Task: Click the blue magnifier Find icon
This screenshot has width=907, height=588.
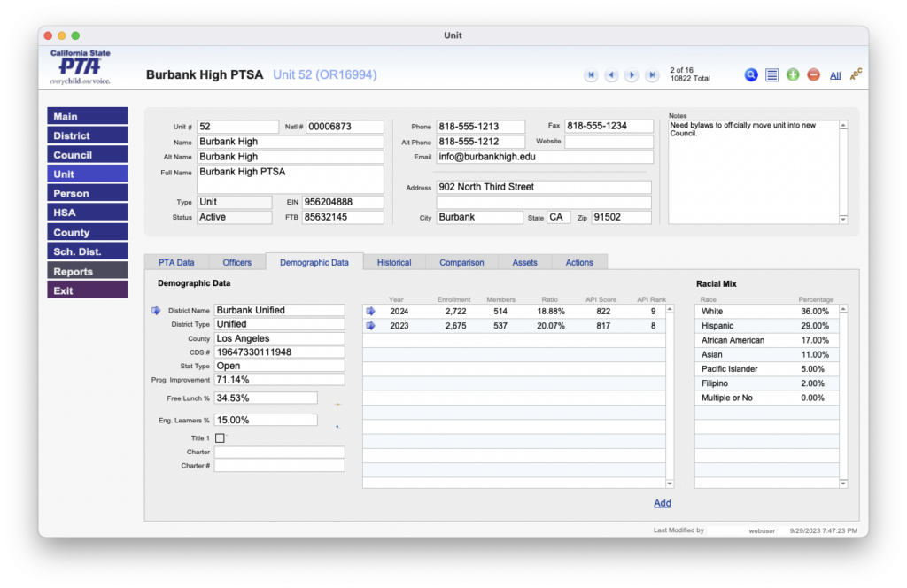Action: (x=751, y=75)
